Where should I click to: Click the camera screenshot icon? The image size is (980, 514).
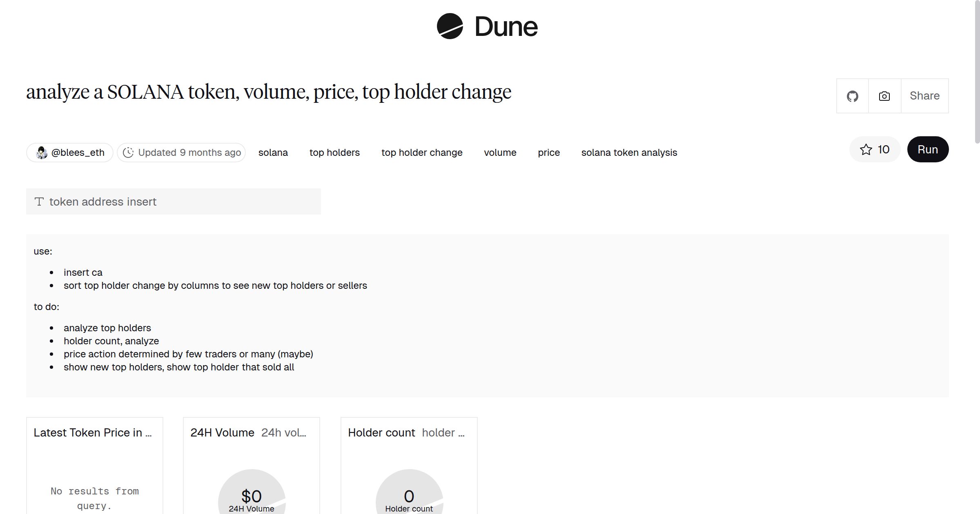pos(884,95)
